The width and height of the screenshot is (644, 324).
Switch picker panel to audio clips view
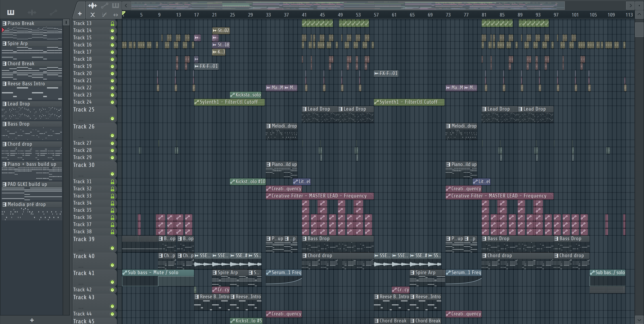pos(32,12)
